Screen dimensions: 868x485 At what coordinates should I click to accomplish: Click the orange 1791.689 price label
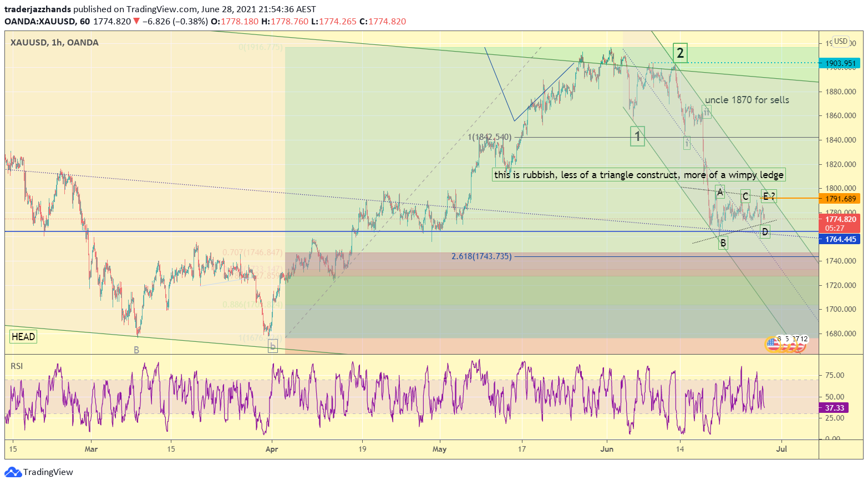click(840, 199)
